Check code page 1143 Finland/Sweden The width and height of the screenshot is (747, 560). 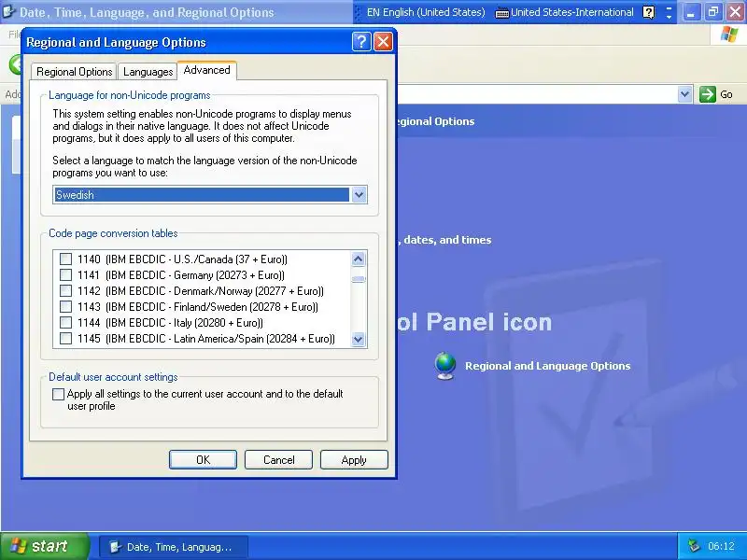[x=65, y=307]
